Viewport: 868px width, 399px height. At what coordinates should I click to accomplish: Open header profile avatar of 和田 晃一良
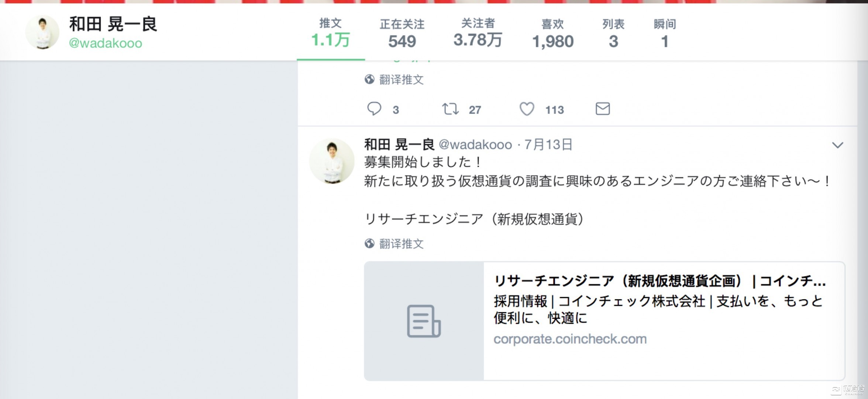[x=42, y=32]
